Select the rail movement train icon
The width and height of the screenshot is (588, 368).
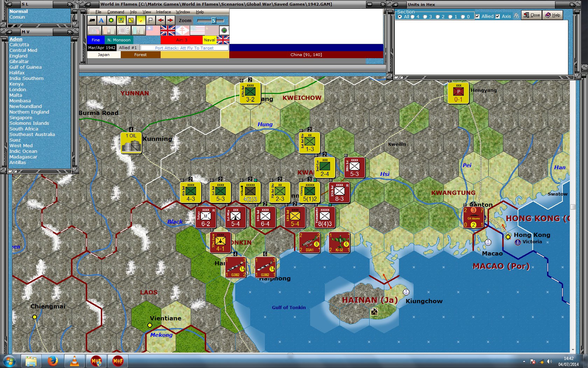pos(91,20)
